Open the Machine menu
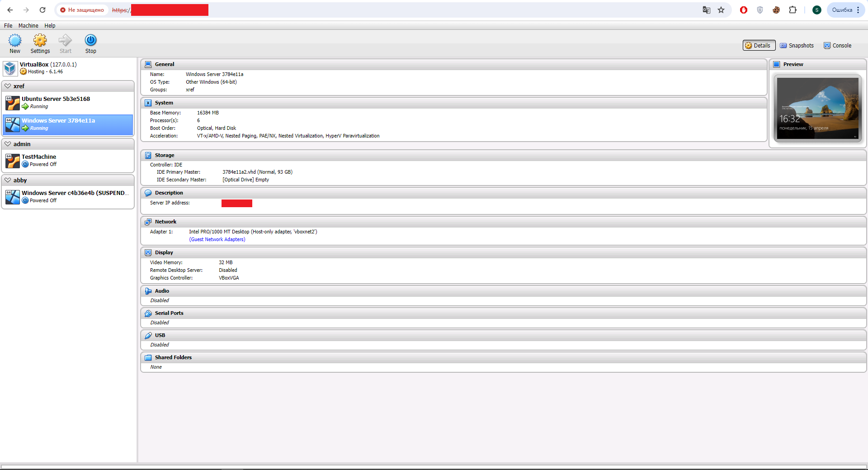This screenshot has width=868, height=470. pyautogui.click(x=28, y=26)
